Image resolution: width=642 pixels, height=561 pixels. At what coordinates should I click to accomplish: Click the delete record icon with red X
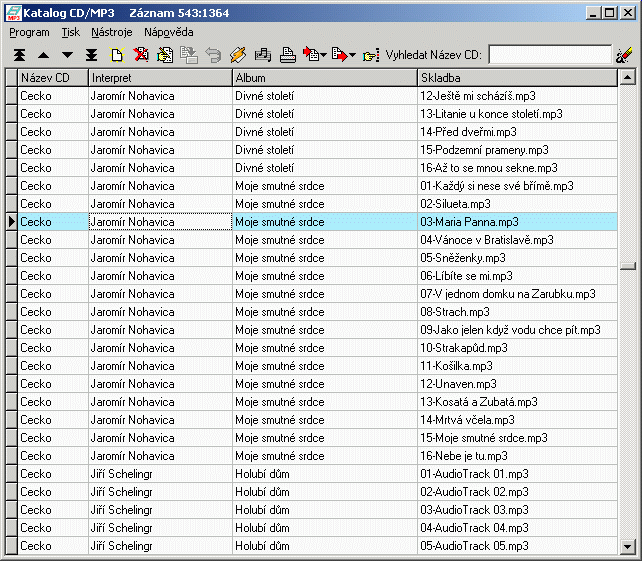point(141,55)
